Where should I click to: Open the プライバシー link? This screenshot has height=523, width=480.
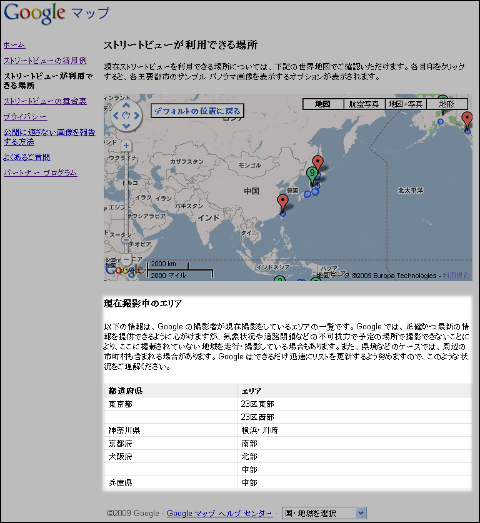tap(25, 116)
